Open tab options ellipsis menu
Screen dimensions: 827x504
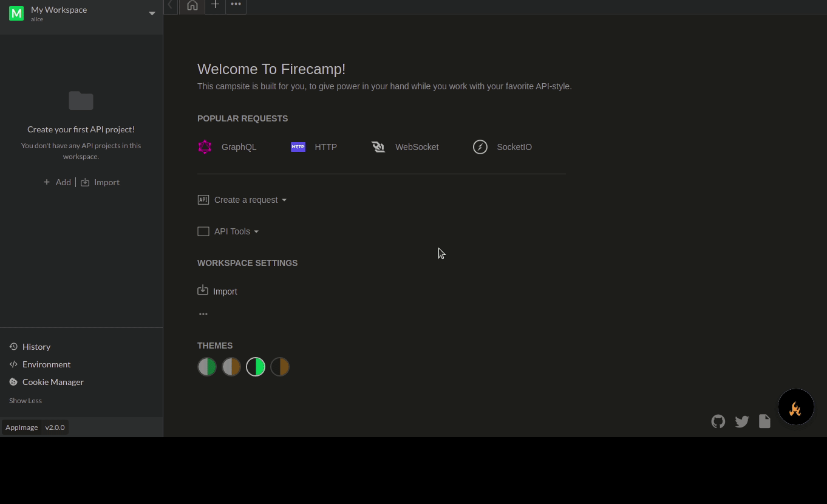tap(236, 4)
